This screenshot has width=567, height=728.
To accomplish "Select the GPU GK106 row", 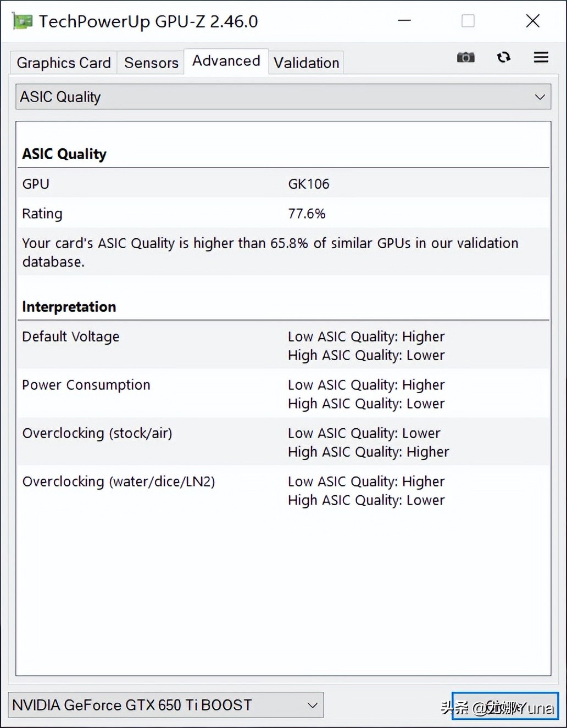I will 283,184.
